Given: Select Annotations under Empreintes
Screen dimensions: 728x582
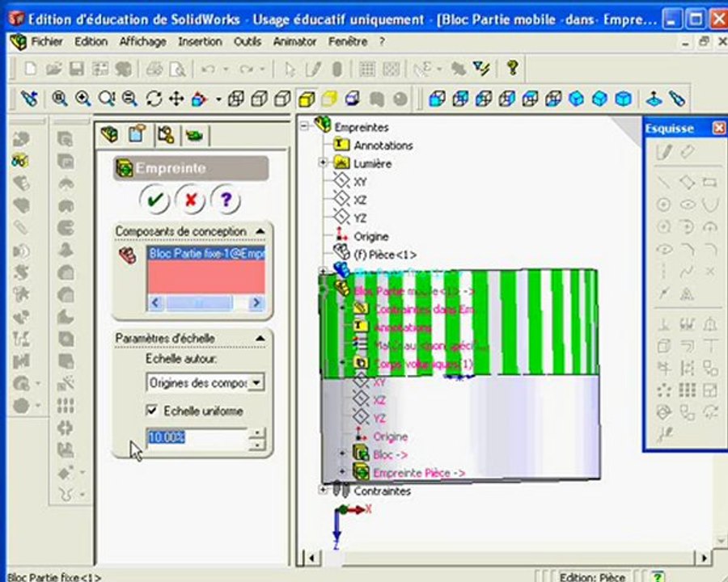Looking at the screenshot, I should point(383,145).
